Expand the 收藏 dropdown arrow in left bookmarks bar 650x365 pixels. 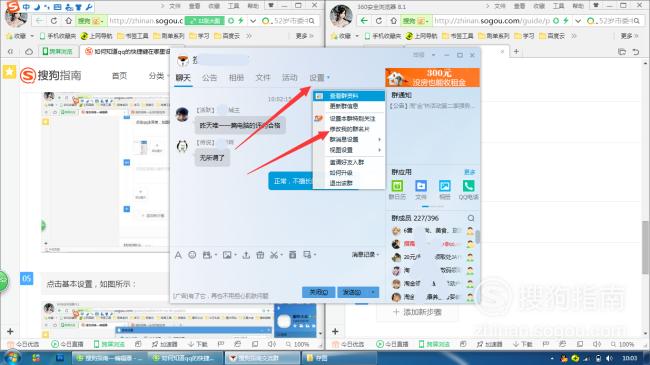(x=32, y=36)
